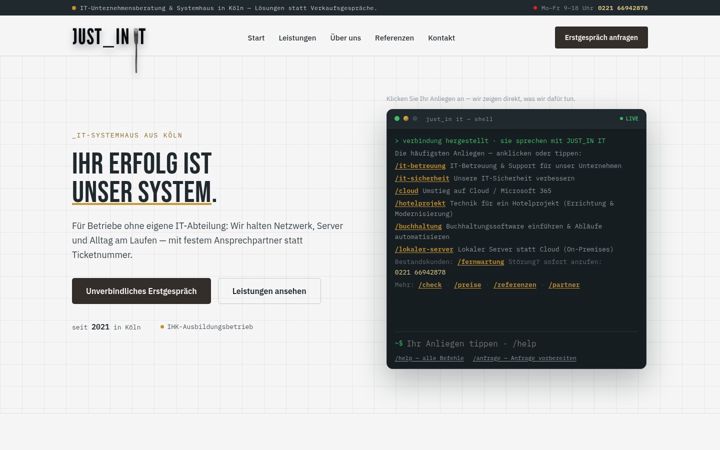Click the yellow terminal window dot
Viewport: 720px width, 450px height.
[406, 118]
